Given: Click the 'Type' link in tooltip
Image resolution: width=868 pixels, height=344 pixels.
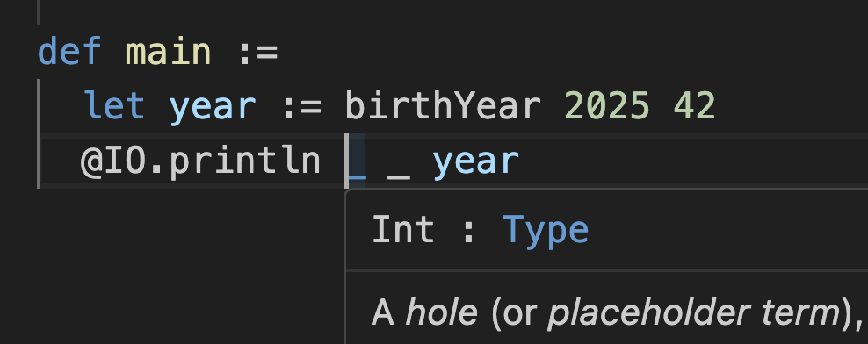Looking at the screenshot, I should coord(545,231).
